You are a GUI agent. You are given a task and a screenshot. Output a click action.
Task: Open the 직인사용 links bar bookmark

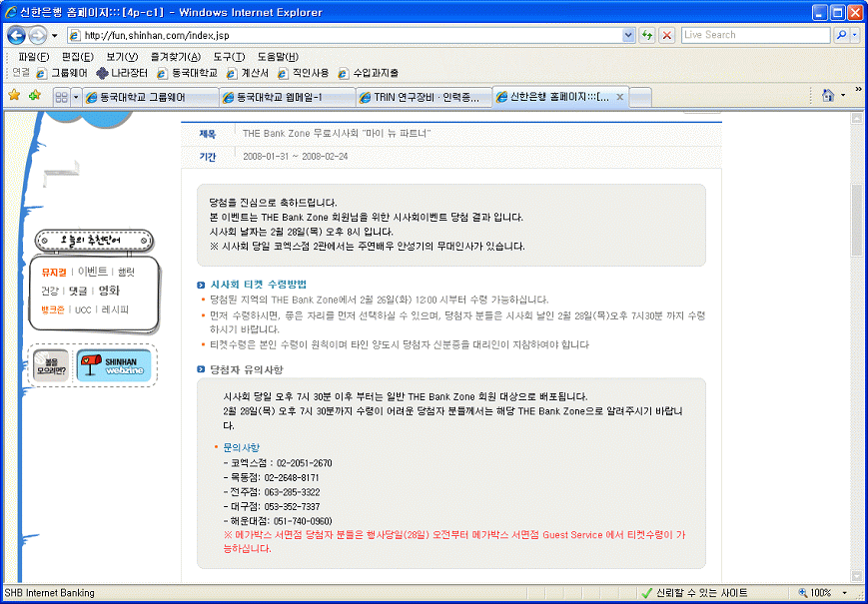pyautogui.click(x=304, y=73)
